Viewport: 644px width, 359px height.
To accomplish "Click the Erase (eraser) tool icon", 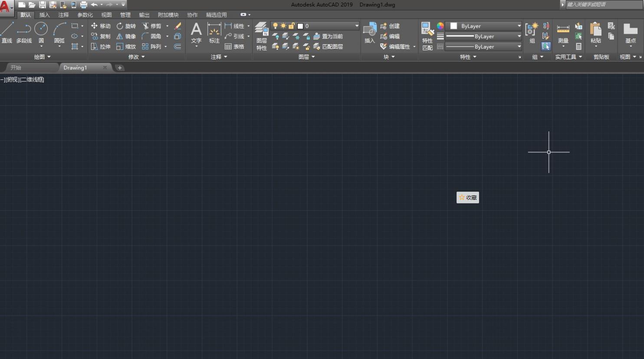I will click(177, 26).
